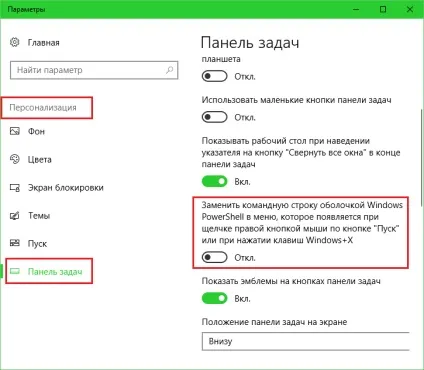Turn off Показать эмблемы на кнопках switch
The image size is (424, 370).
[x=214, y=298]
